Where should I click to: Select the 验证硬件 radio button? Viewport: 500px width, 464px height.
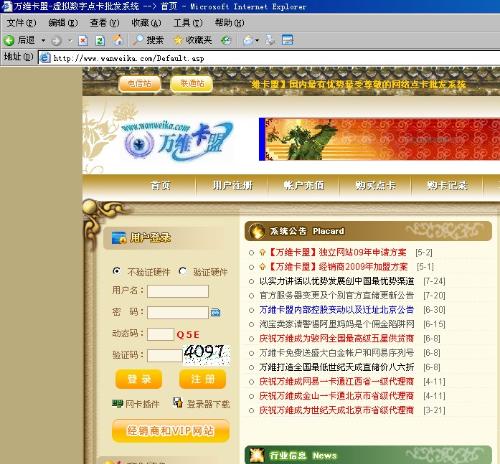(182, 271)
